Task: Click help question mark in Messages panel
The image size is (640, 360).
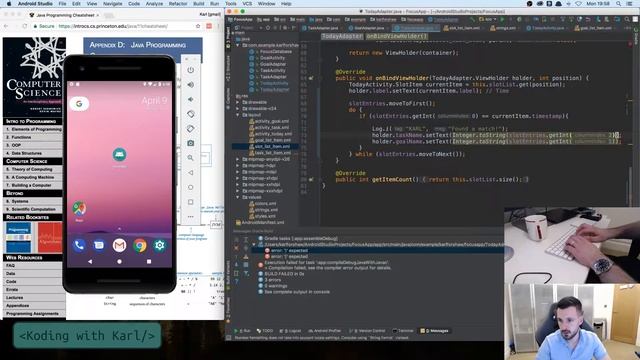Action: click(x=236, y=282)
